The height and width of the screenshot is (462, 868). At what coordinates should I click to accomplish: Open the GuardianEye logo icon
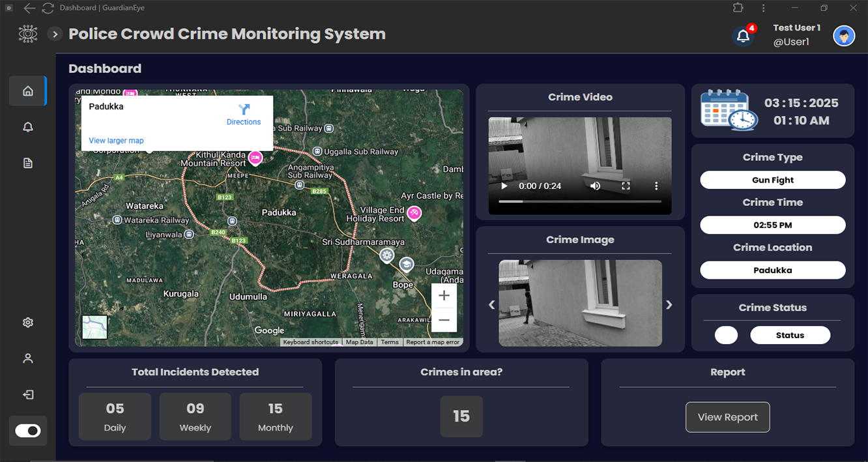click(x=27, y=33)
